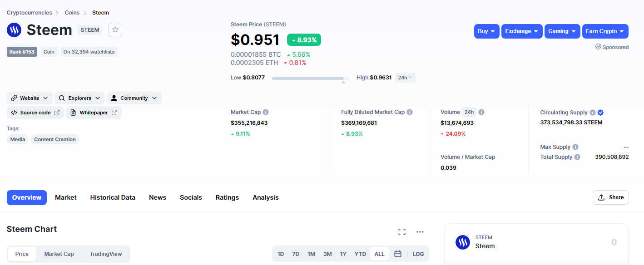This screenshot has height=265, width=644.
Task: Click the Total Supply info icon
Action: point(577,157)
